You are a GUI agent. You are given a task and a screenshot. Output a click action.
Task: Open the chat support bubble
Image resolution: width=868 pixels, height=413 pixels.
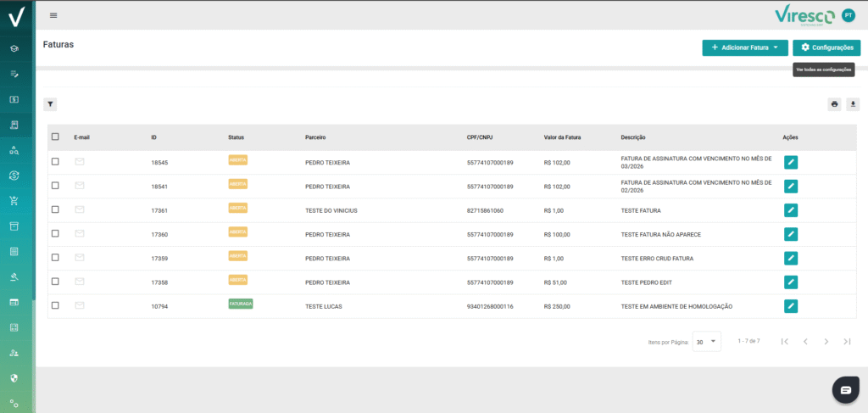[x=845, y=389]
